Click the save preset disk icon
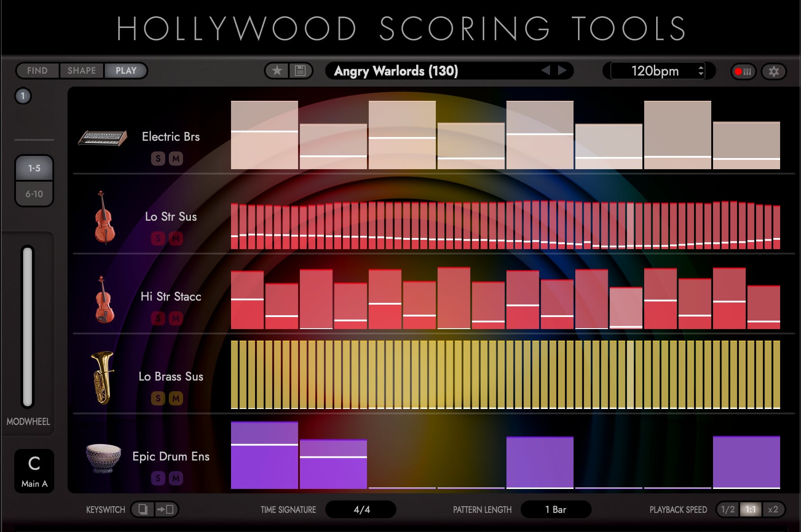801x532 pixels. 300,71
